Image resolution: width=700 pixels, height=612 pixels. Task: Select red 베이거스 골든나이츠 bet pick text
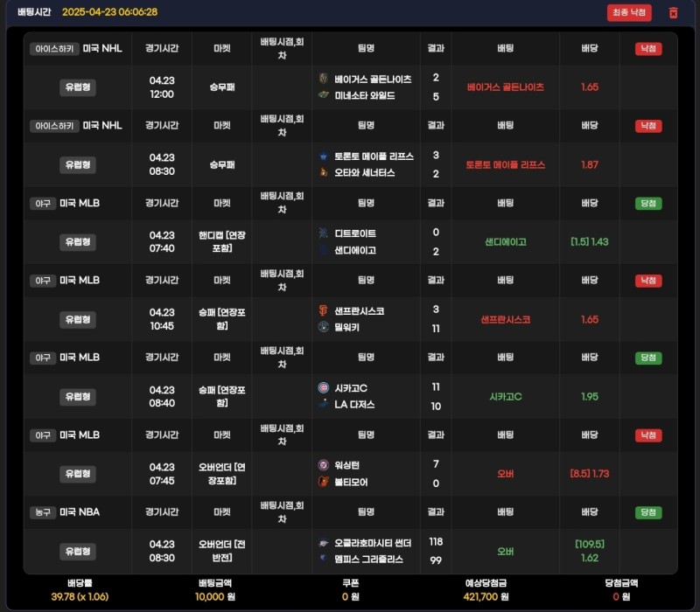coord(505,87)
